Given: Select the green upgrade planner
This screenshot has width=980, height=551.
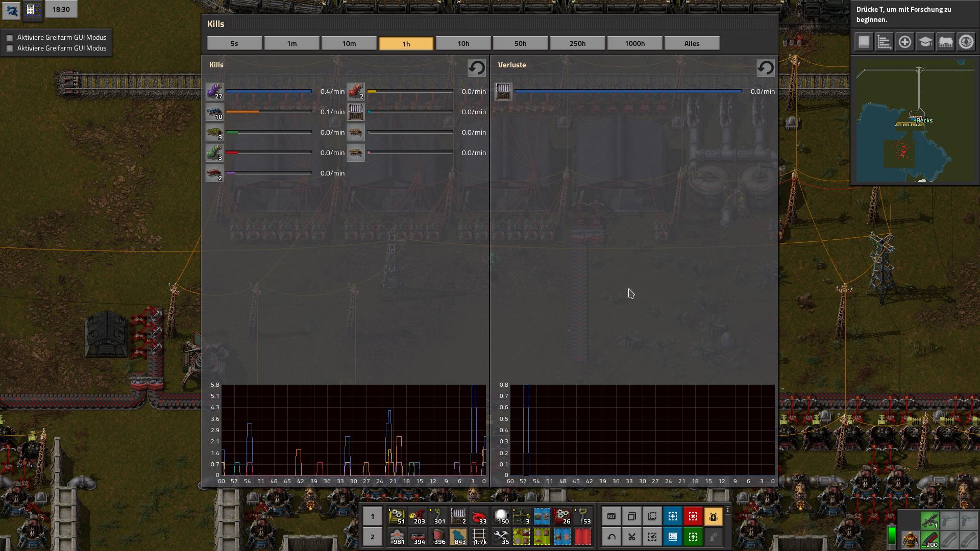Looking at the screenshot, I should [x=693, y=537].
